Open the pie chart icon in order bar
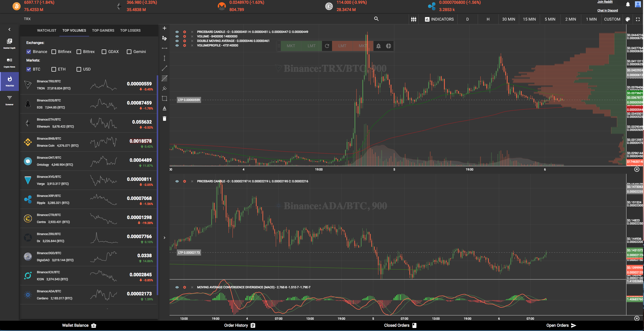Viewport: 644px width, 331px height. click(388, 46)
